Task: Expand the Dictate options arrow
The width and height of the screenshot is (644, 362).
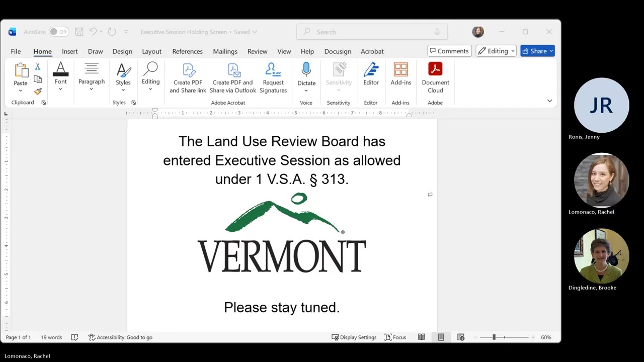Action: coord(306,90)
